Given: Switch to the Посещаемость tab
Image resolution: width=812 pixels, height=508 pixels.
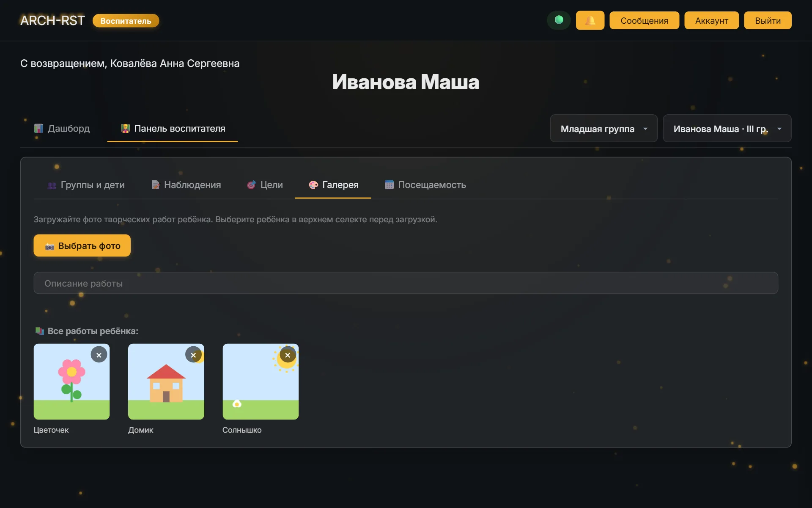Looking at the screenshot, I should coord(425,185).
